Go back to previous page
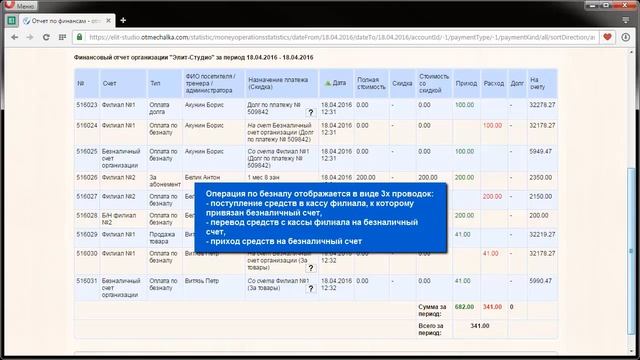The height and width of the screenshot is (360, 640). pos(15,37)
